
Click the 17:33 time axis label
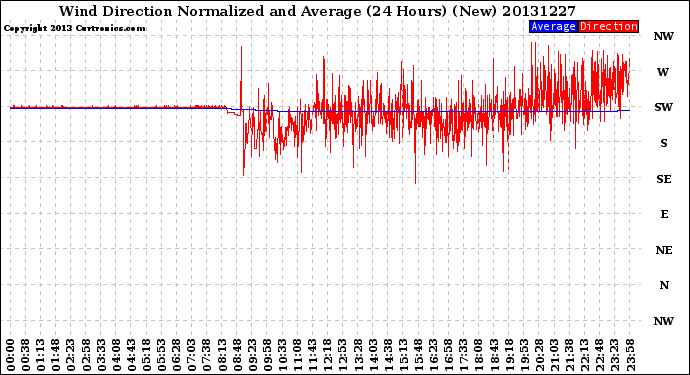pyautogui.click(x=464, y=355)
